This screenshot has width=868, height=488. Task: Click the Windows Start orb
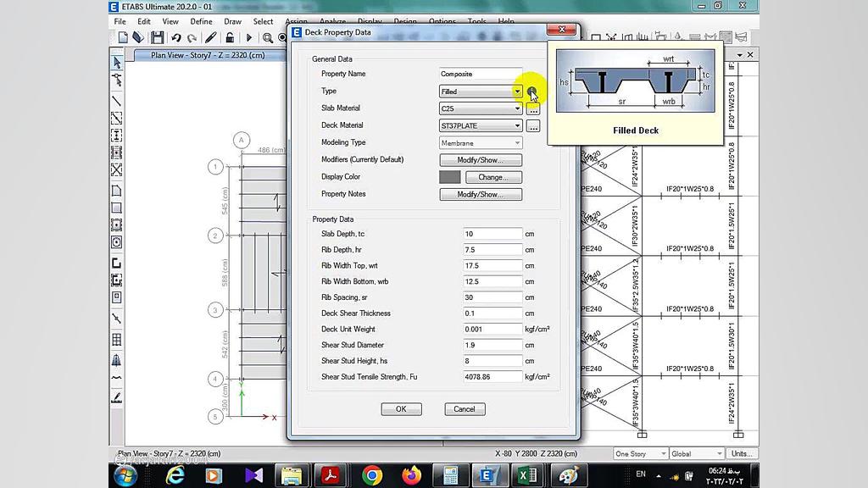[x=125, y=475]
